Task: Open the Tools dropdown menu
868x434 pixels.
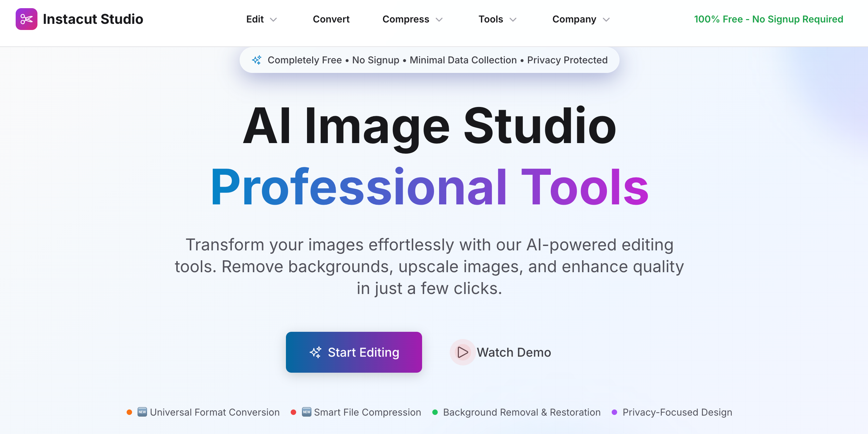Action: [496, 19]
